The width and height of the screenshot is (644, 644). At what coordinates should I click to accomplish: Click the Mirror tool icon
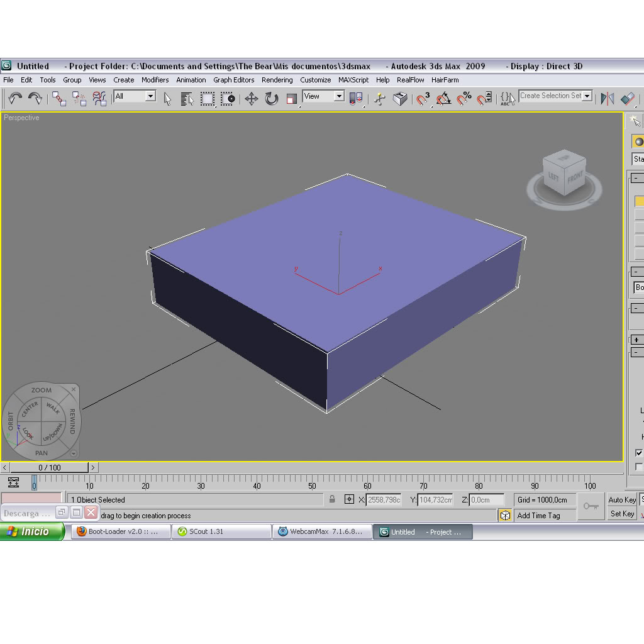pos(608,99)
